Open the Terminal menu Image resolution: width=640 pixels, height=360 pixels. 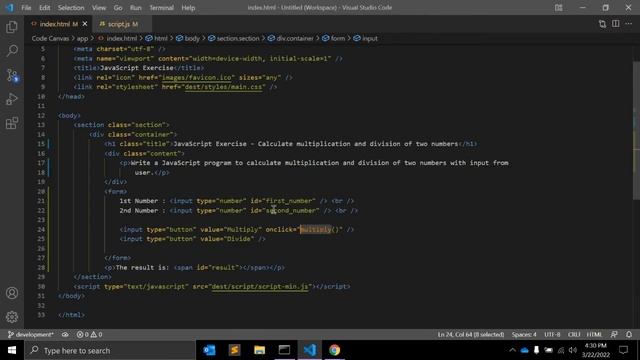click(161, 8)
